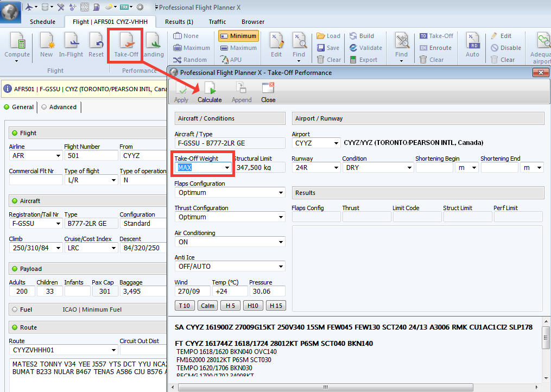Open the Take-Off Weight dropdown
The image size is (551, 392).
point(227,168)
